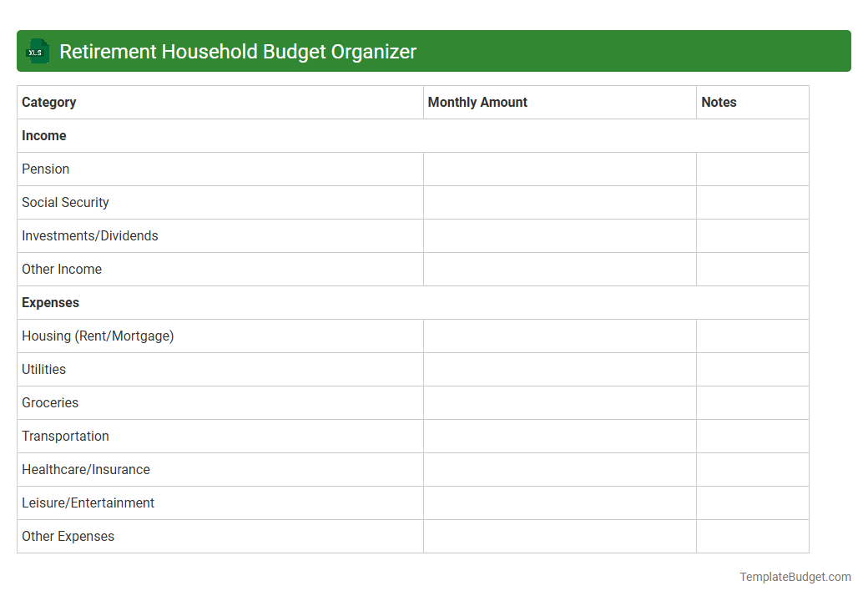
Task: Click the Transportation row label
Action: (x=65, y=436)
